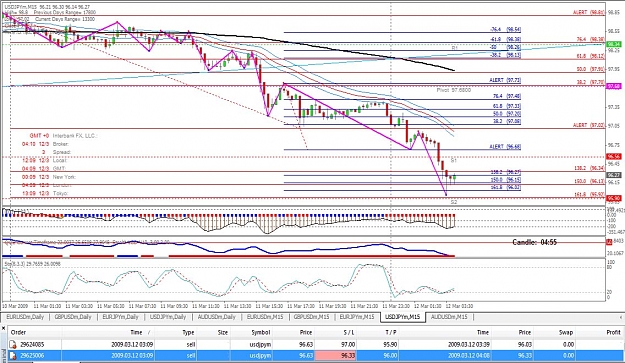Click the New York: time label
Viewport: 625px width, 363px height.
coord(64,177)
